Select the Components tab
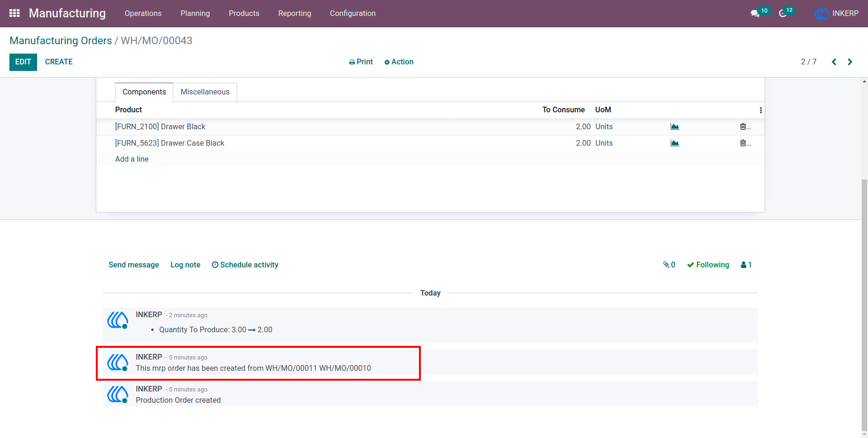 pyautogui.click(x=144, y=92)
